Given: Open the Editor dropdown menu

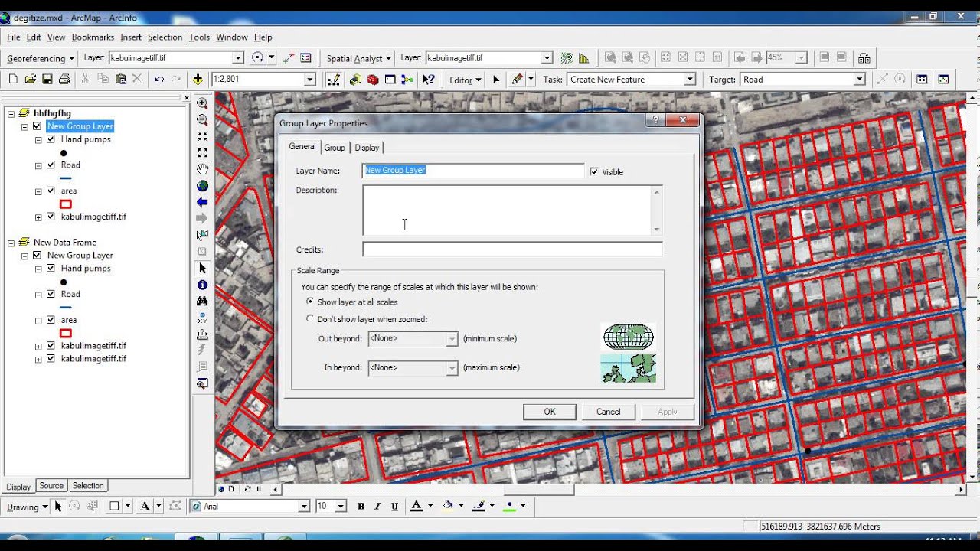Looking at the screenshot, I should tap(465, 80).
